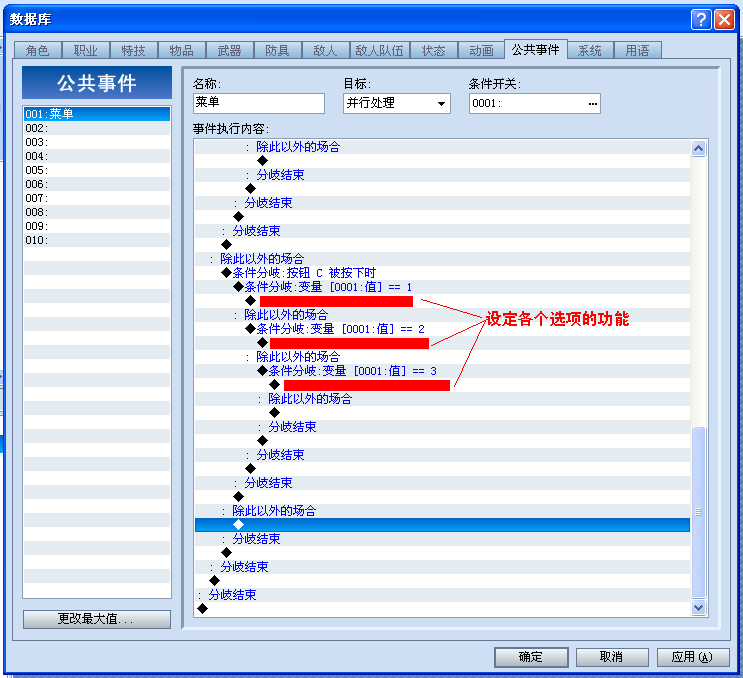This screenshot has width=743, height=678.
Task: Select line 条件分歧:变量 [0001:值] == 3
Action: tap(442, 371)
